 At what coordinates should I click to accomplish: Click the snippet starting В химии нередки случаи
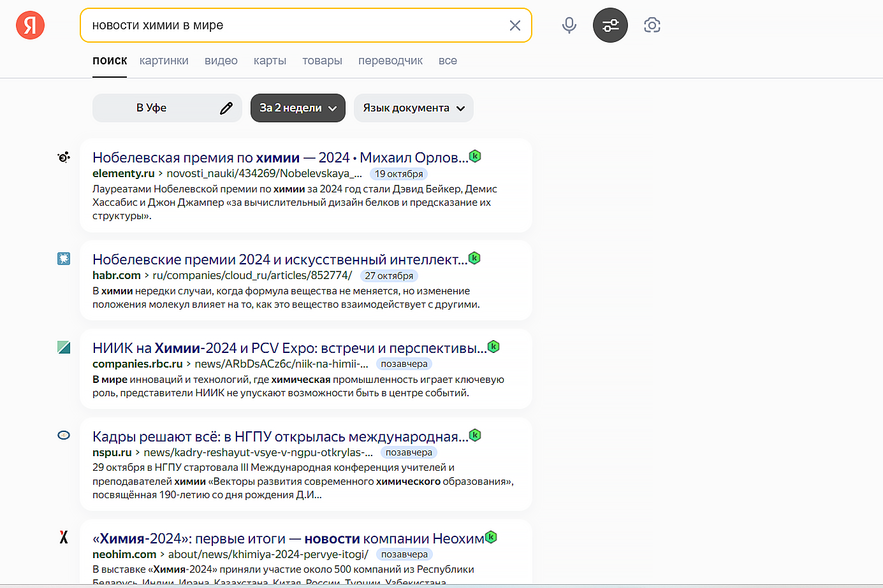(286, 298)
